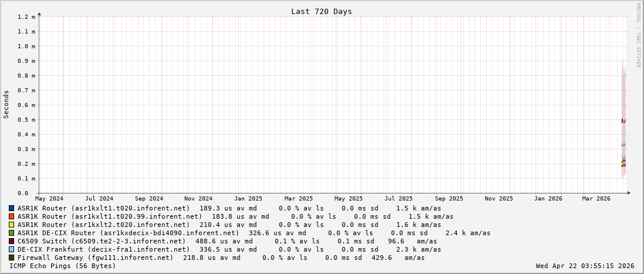The height and width of the screenshot is (274, 644).
Task: Click the "ICMP Echo Pings (56 Bytes)" footer text
Action: [63, 266]
